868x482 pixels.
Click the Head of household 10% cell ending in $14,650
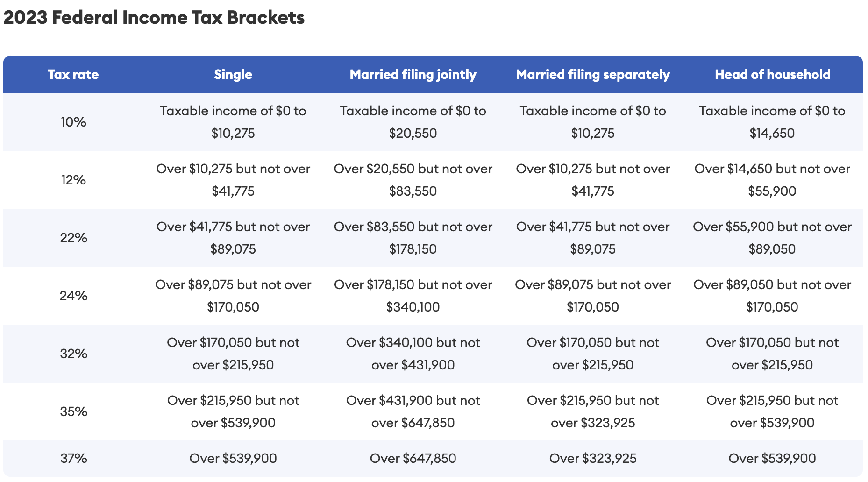pyautogui.click(x=772, y=122)
